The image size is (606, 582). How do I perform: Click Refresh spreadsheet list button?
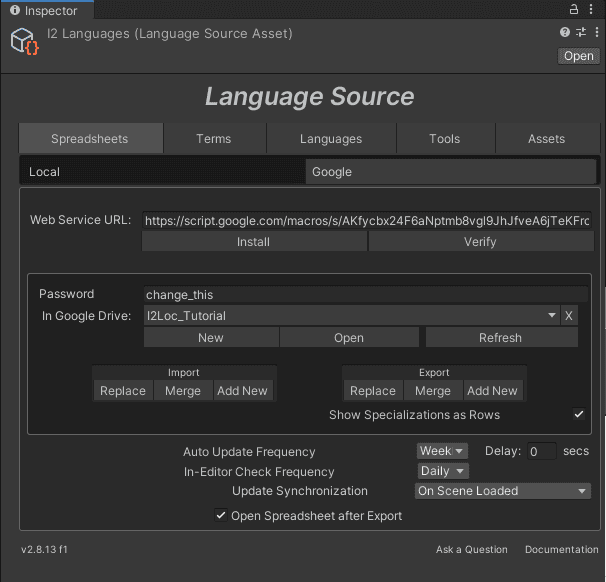pos(501,337)
